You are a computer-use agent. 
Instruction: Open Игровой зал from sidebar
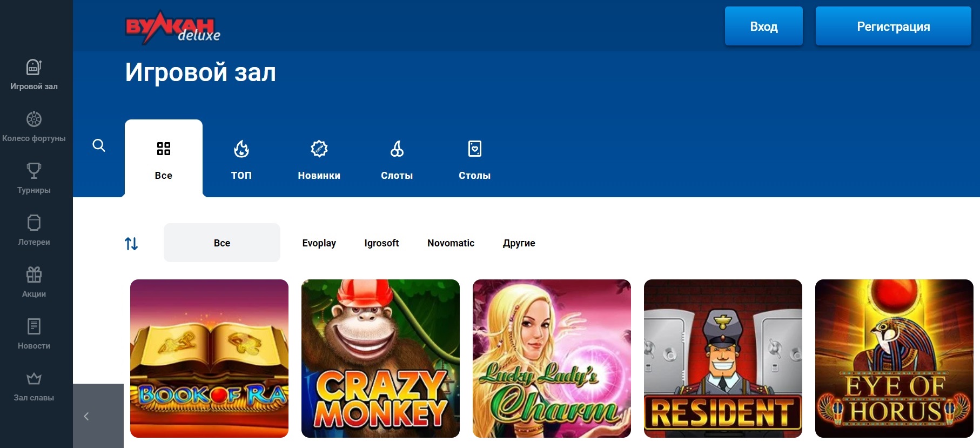pyautogui.click(x=34, y=75)
